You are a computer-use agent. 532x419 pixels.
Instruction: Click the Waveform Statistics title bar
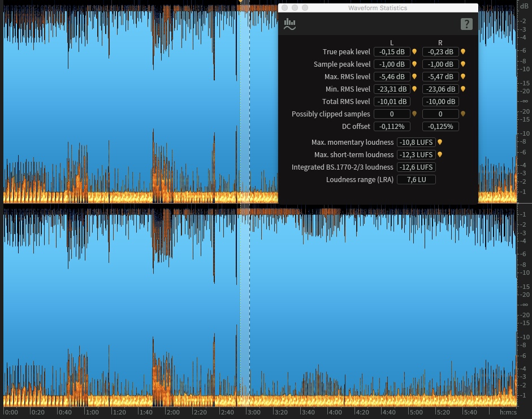378,8
